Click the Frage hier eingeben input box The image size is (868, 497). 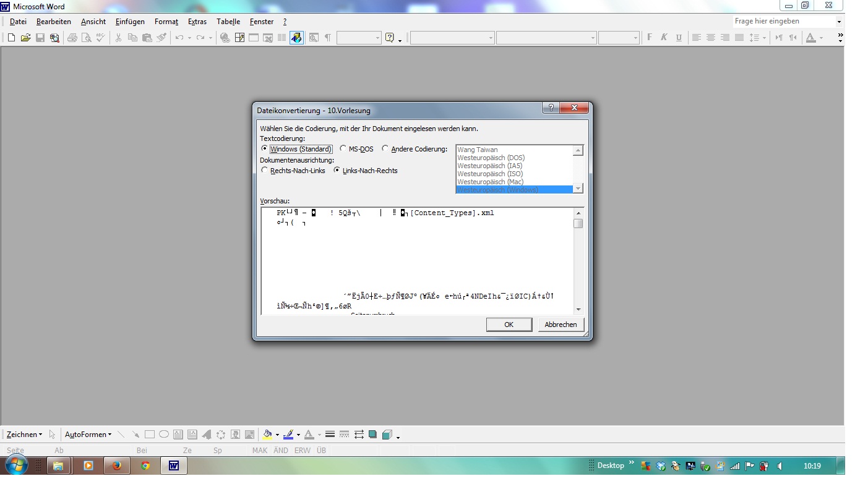point(784,21)
